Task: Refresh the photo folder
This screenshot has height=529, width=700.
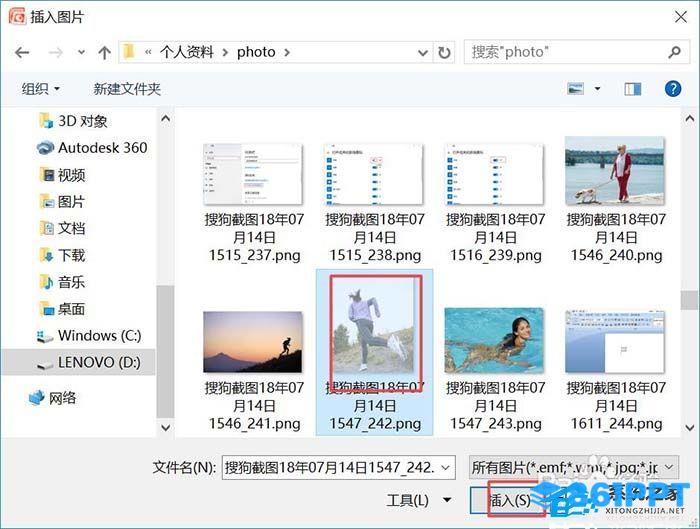Action: point(444,53)
